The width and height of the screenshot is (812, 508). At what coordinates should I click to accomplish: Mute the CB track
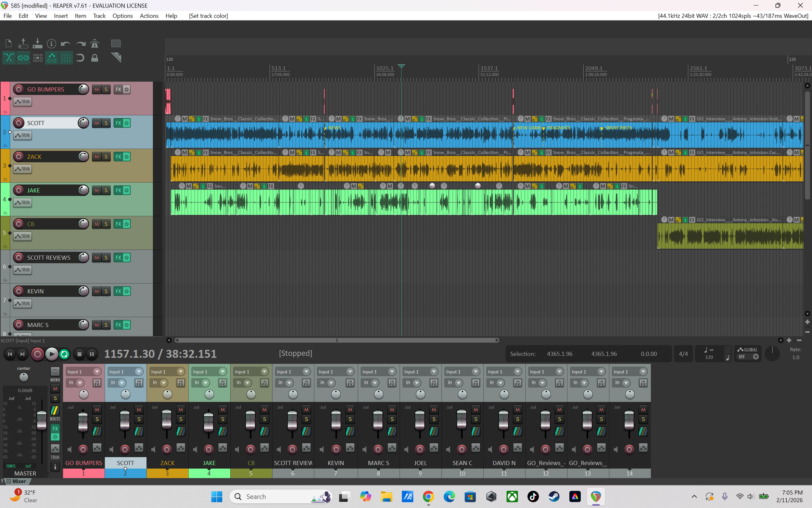[x=97, y=224]
